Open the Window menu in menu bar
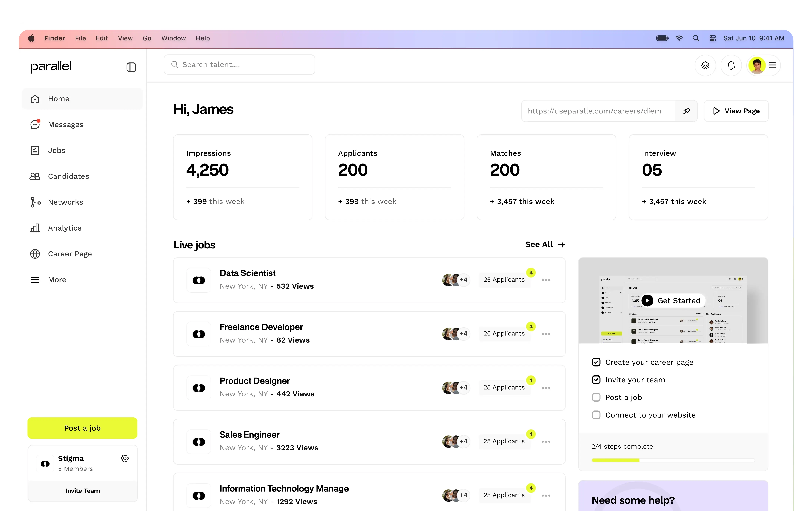This screenshot has width=812, height=511. click(173, 39)
